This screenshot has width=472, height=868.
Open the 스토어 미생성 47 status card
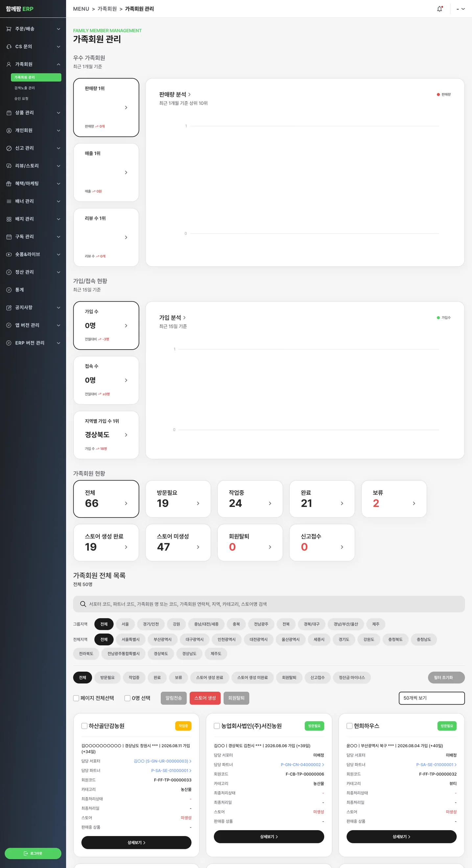pos(178,542)
